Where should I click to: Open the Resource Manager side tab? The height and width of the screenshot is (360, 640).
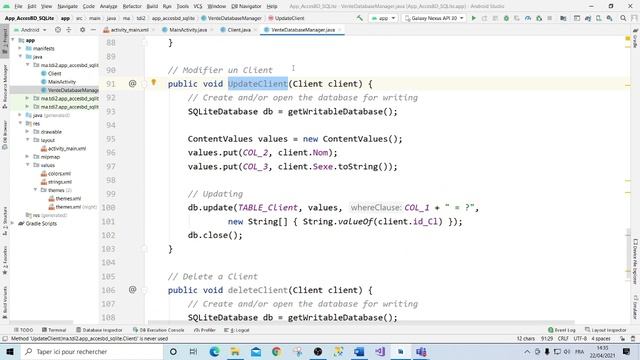pos(4,86)
